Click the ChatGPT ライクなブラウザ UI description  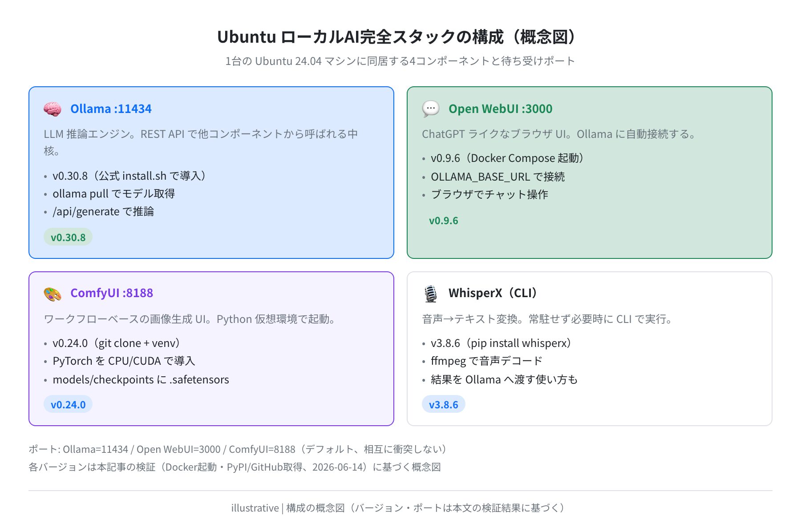click(560, 134)
